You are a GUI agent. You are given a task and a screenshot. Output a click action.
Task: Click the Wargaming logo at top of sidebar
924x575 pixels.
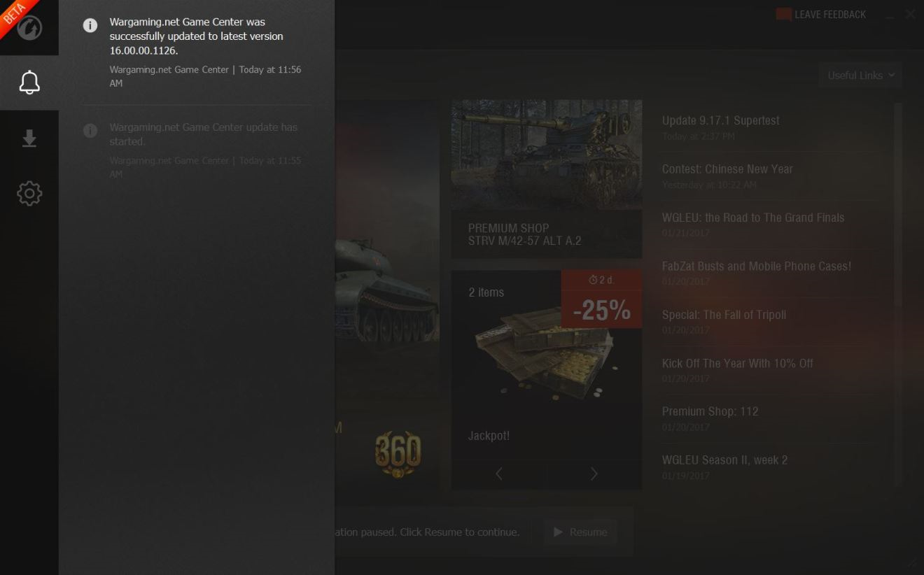(29, 27)
